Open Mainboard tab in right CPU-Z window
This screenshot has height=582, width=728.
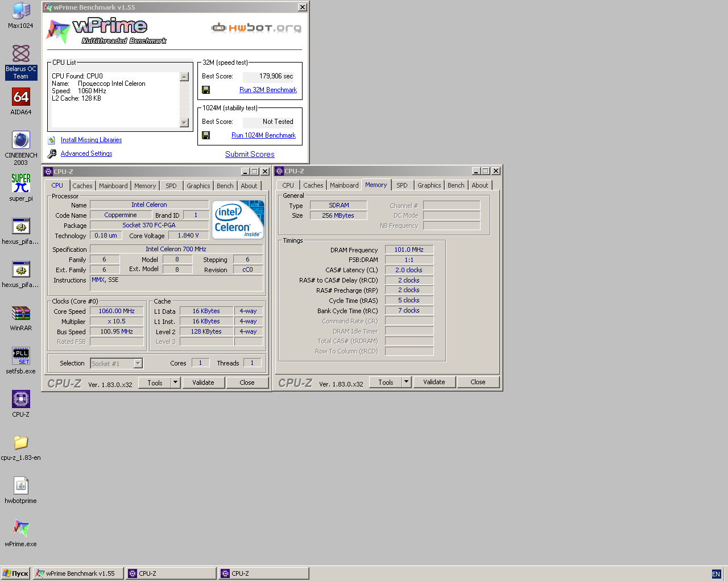pos(344,185)
